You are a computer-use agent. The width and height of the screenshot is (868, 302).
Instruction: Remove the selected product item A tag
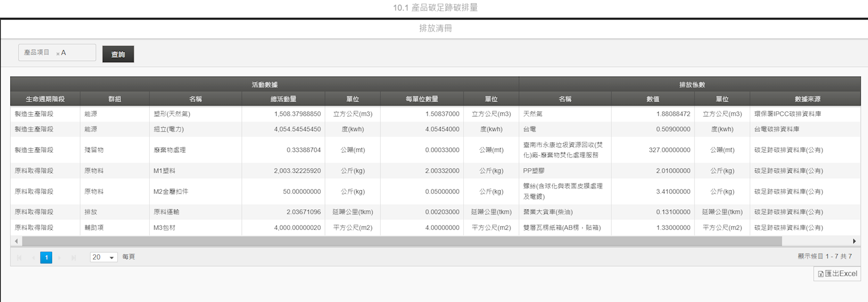(58, 54)
